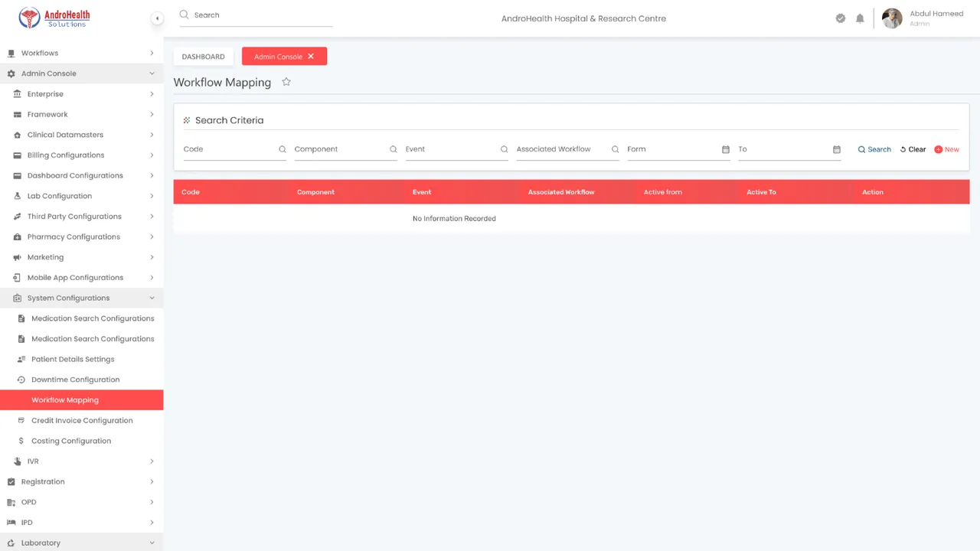This screenshot has width=980, height=551.
Task: Switch to the DASHBOARD tab
Action: pyautogui.click(x=204, y=57)
